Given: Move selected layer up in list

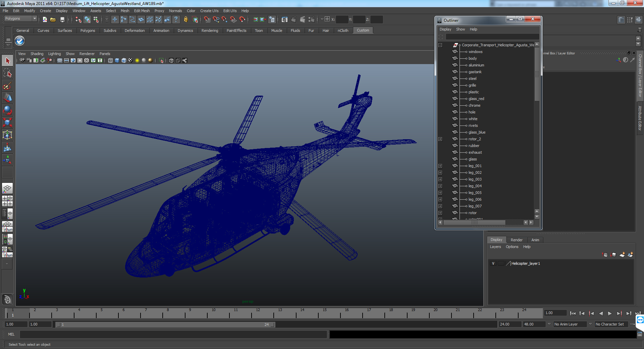Looking at the screenshot, I should (605, 255).
